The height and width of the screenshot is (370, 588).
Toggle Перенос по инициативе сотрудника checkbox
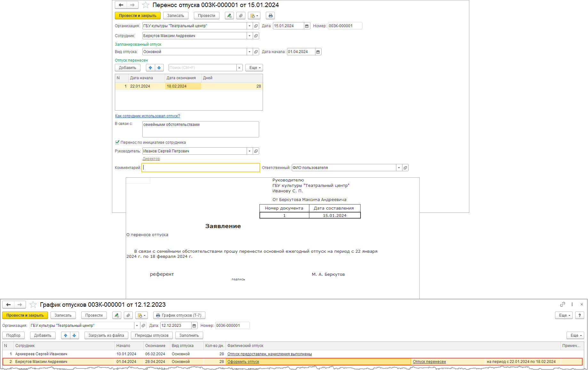[x=117, y=143]
